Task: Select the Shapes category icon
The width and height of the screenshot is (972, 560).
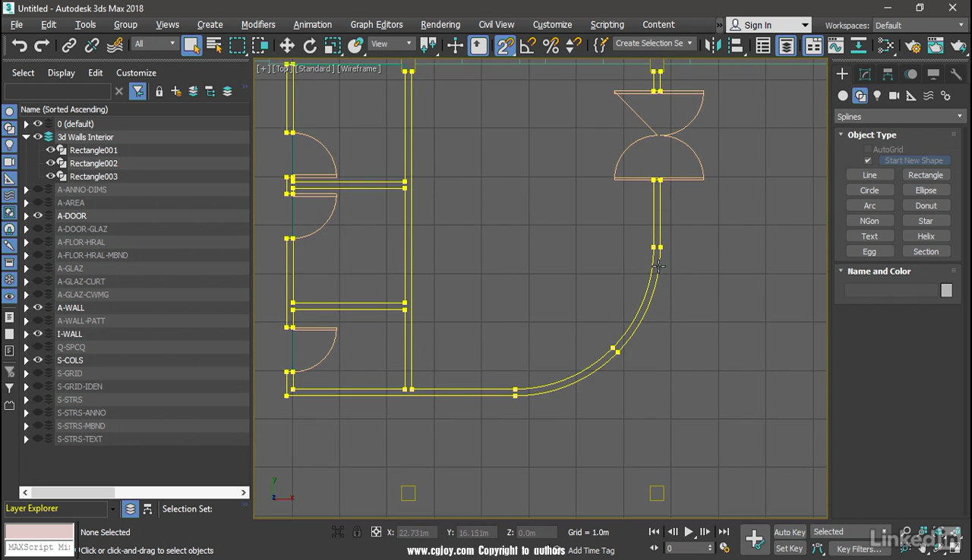Action: coord(860,96)
